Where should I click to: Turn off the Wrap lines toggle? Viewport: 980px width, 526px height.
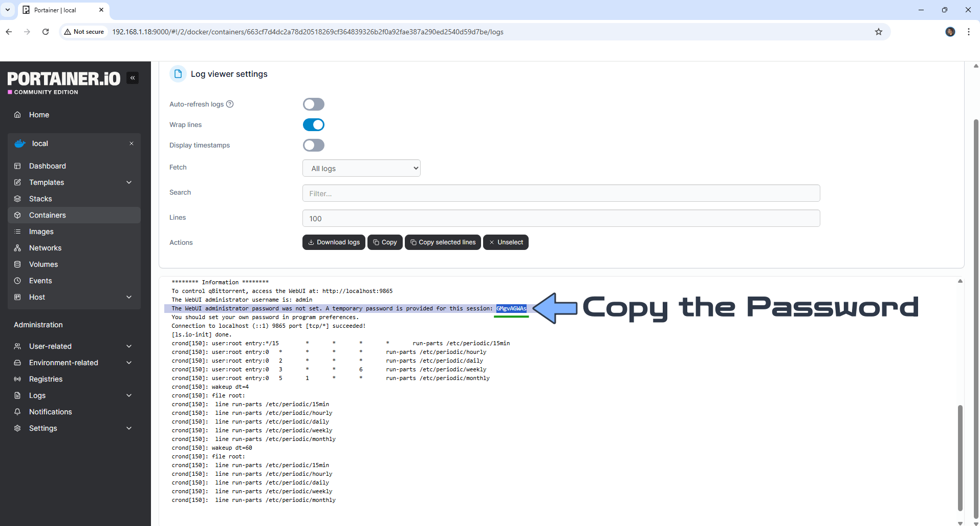pos(313,125)
